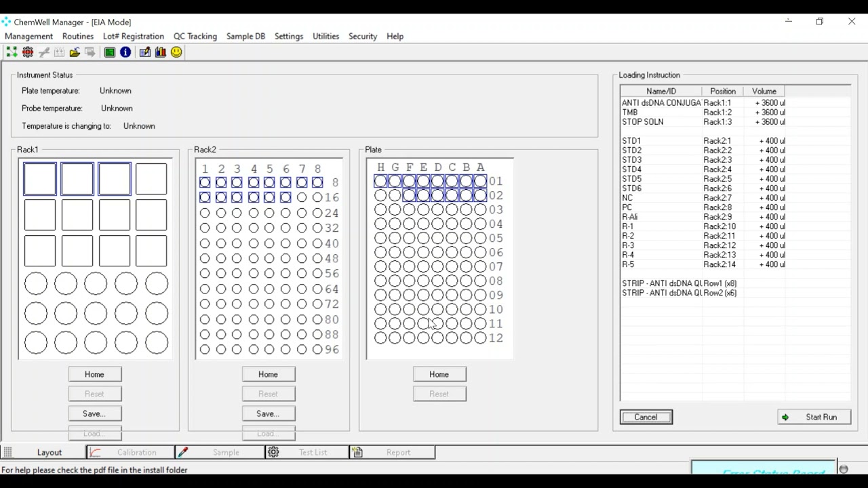The width and height of the screenshot is (868, 488).
Task: Click the open folder toolbar icon
Action: click(x=75, y=52)
